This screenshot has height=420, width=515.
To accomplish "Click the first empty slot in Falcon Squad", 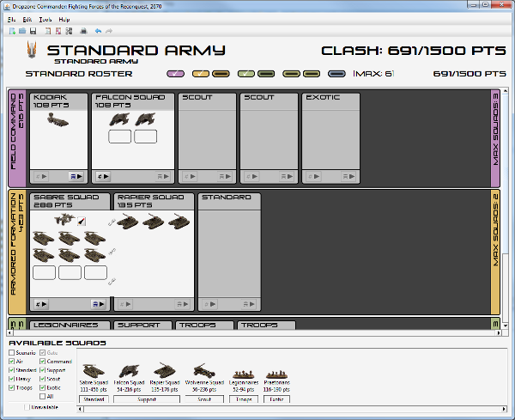I will (119, 137).
